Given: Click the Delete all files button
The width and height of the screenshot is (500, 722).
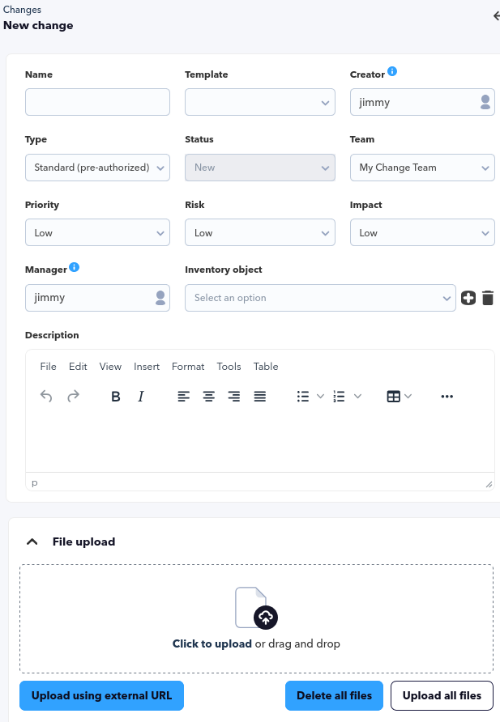Looking at the screenshot, I should [x=334, y=695].
